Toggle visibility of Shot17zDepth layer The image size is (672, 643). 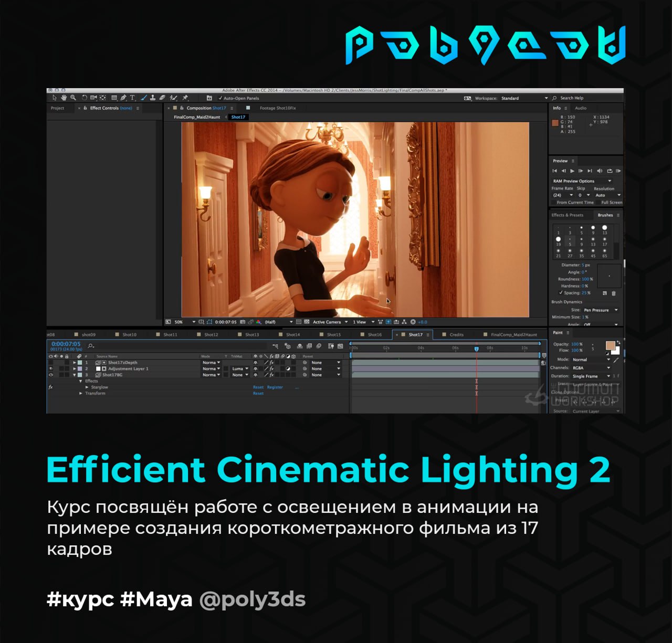tap(50, 363)
